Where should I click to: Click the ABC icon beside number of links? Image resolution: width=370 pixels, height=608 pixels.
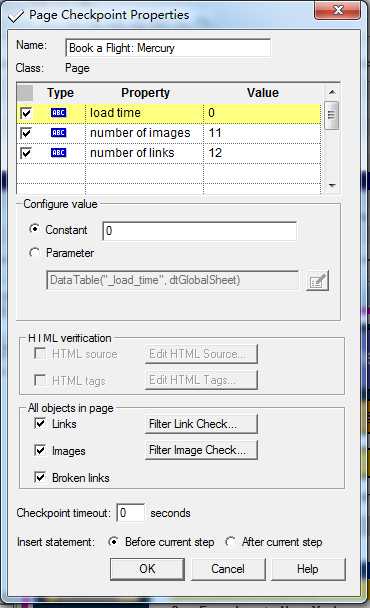(x=59, y=153)
